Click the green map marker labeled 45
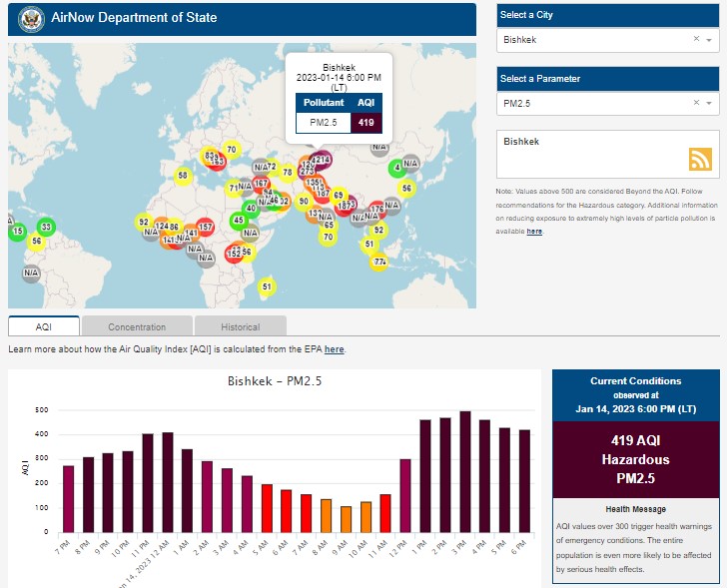Viewport: 727px width, 588px height. (x=238, y=220)
